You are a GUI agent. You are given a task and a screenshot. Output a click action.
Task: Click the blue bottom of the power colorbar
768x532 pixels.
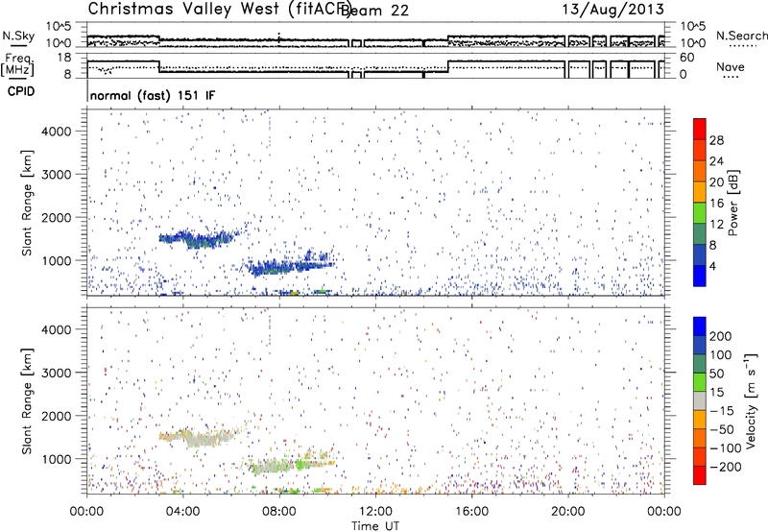point(700,276)
